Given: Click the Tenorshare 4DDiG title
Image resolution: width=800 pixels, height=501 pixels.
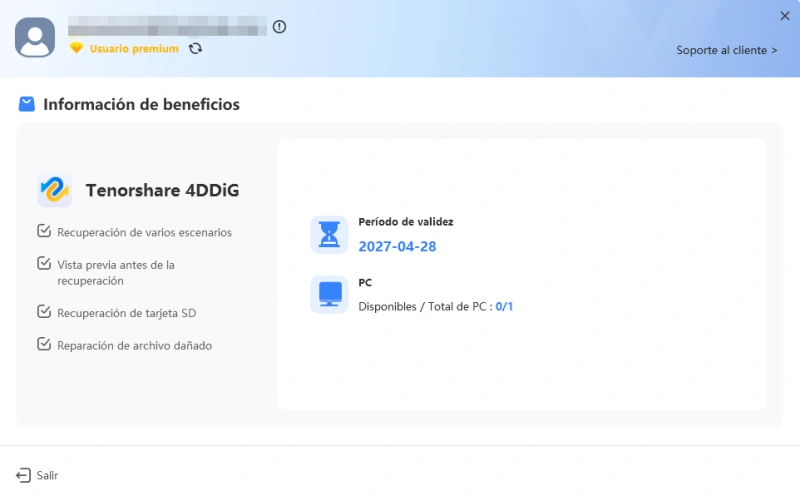Looking at the screenshot, I should click(x=162, y=190).
